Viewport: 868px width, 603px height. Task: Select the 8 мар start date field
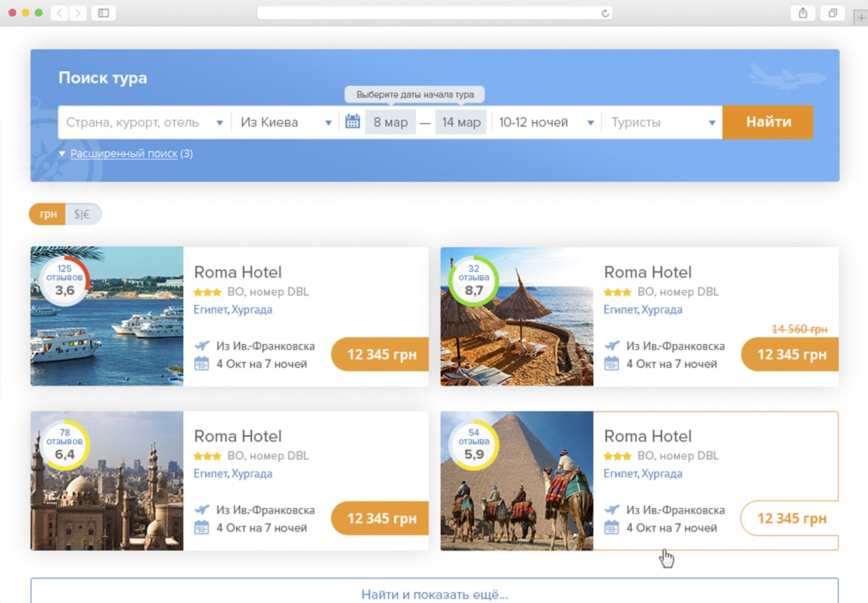tap(390, 122)
